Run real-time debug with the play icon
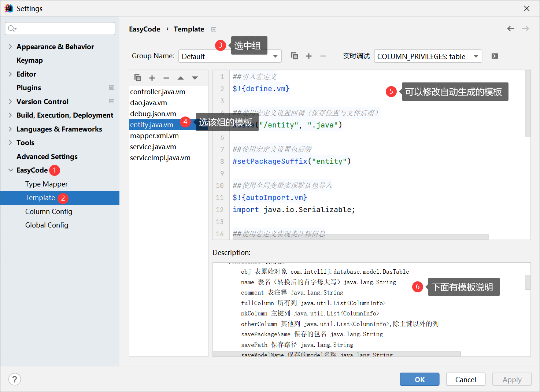540x392 pixels. [x=495, y=56]
